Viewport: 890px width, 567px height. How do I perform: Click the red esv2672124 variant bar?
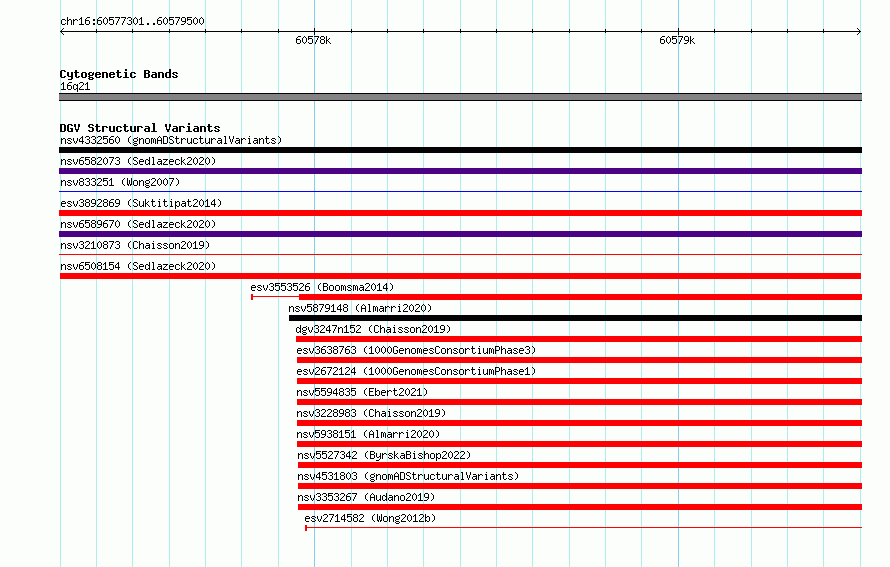[579, 381]
